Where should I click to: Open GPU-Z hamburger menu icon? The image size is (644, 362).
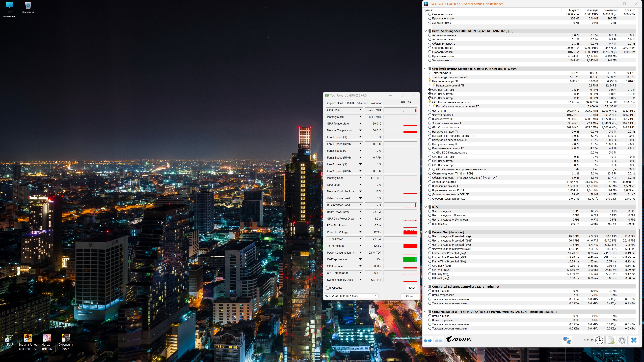click(x=416, y=102)
